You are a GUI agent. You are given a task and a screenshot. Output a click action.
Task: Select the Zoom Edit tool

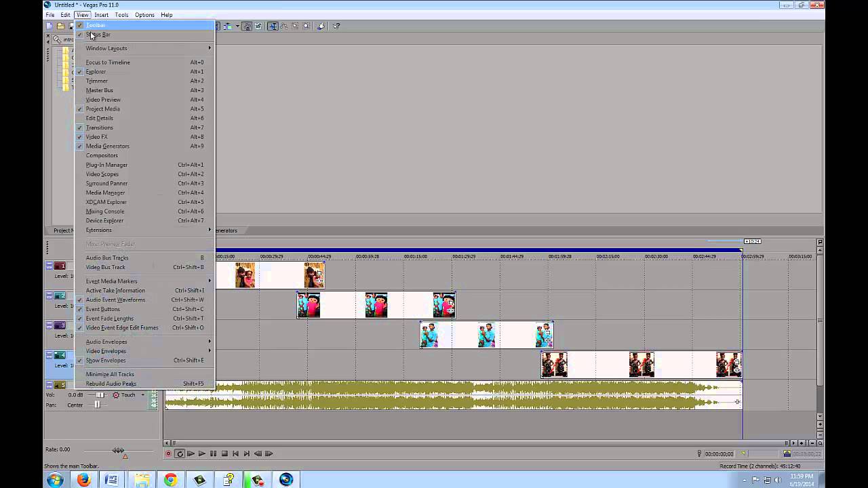coord(306,26)
